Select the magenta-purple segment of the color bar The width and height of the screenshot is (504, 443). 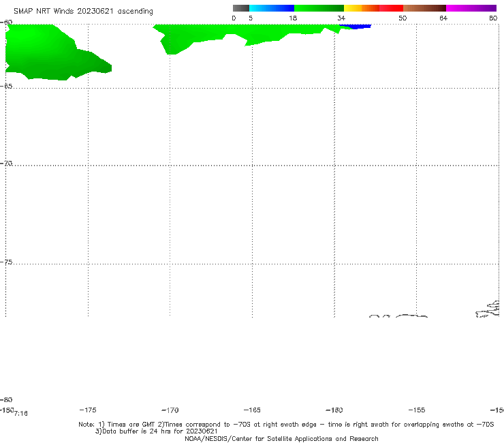(x=471, y=8)
